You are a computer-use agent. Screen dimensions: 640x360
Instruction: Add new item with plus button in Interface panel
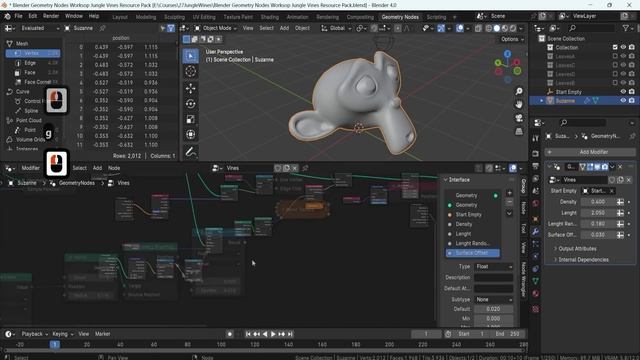509,193
